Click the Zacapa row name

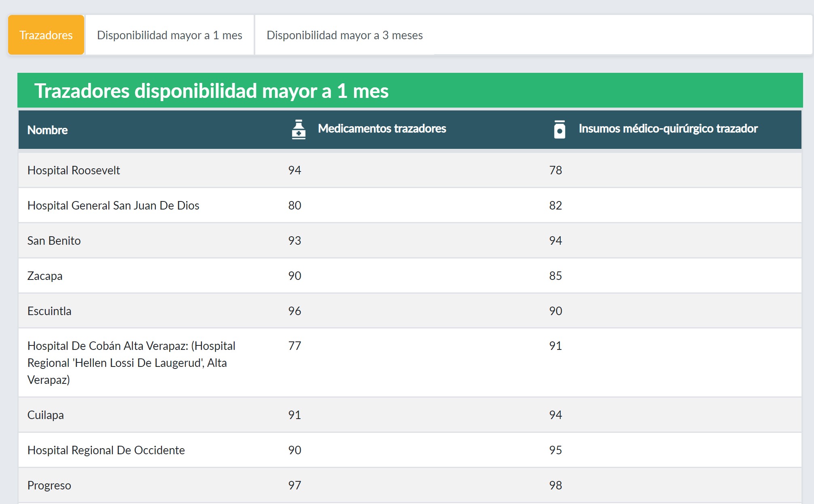45,276
